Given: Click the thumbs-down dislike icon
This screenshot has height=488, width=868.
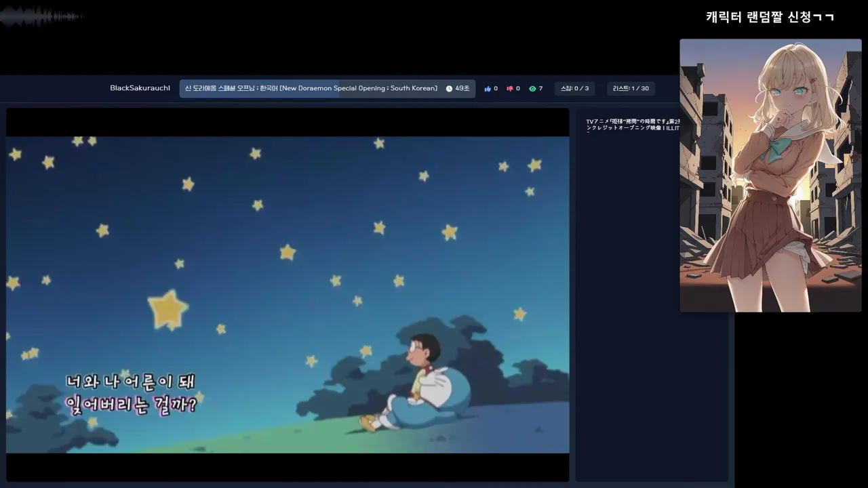Looking at the screenshot, I should (509, 89).
